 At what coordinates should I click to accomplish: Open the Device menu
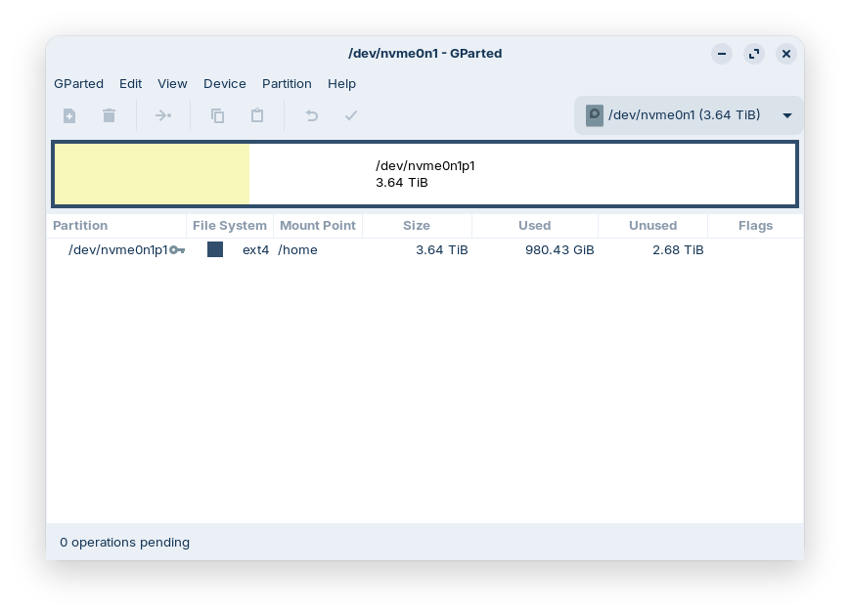(x=225, y=84)
